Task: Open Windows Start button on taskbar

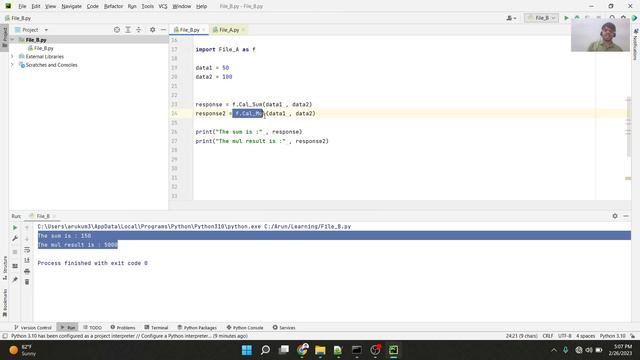Action: click(247, 350)
